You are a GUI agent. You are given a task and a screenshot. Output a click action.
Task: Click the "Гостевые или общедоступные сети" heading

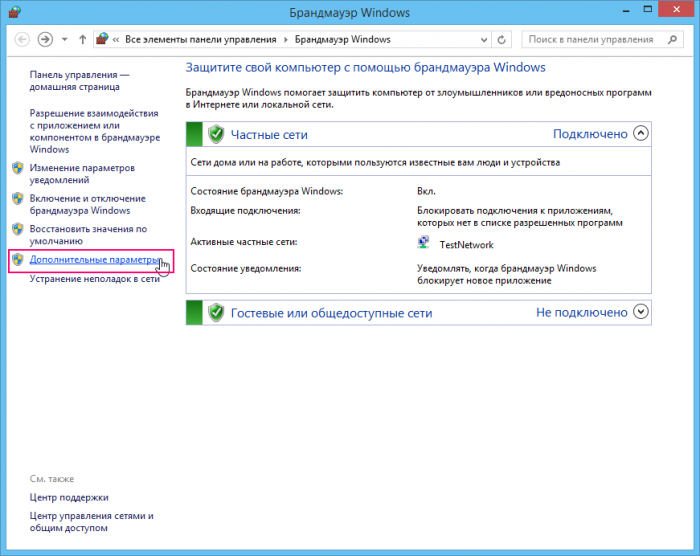coord(331,313)
